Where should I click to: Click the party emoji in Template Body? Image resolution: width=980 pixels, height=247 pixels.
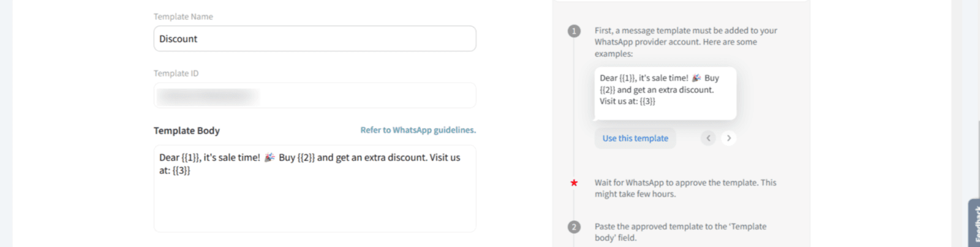click(x=269, y=158)
